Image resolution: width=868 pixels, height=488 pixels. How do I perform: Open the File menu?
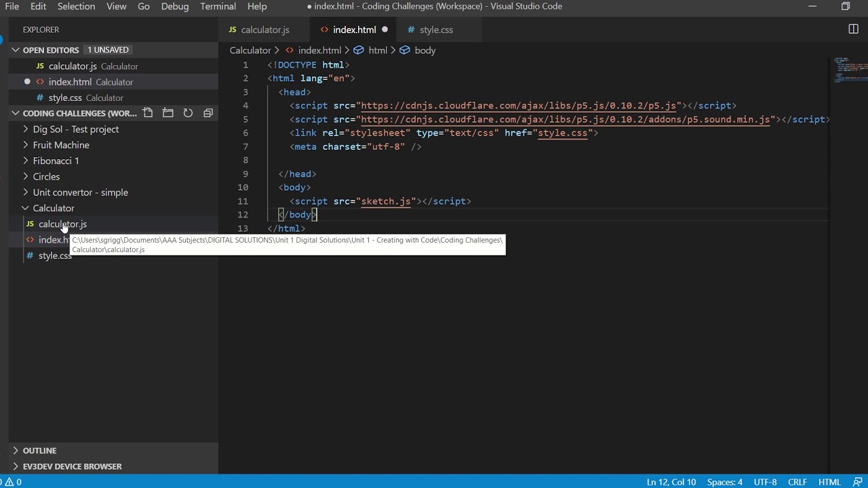(12, 6)
